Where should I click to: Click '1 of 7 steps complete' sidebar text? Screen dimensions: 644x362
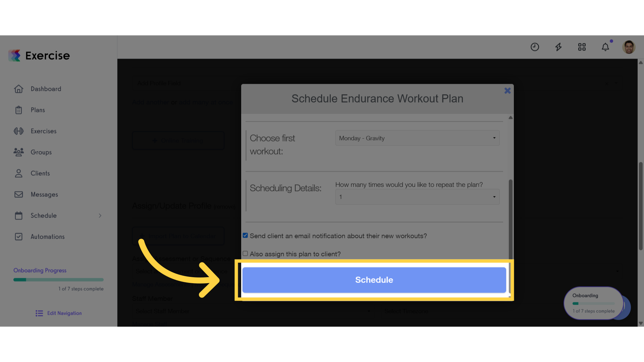click(81, 289)
